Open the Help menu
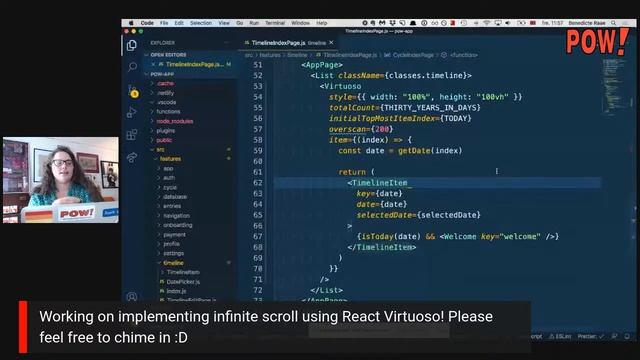The height and width of the screenshot is (360, 640). 322,23
